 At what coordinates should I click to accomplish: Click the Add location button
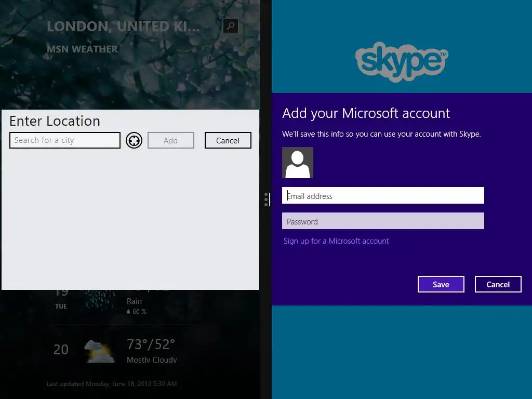170,140
